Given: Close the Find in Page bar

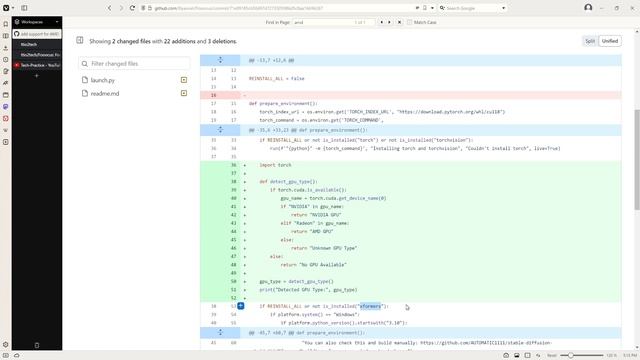Looking at the screenshot, I should pos(399,22).
